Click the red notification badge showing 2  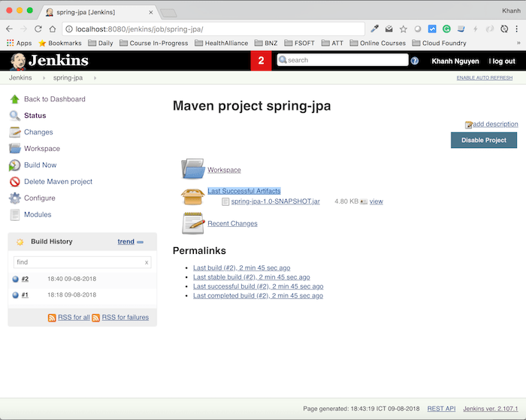261,61
